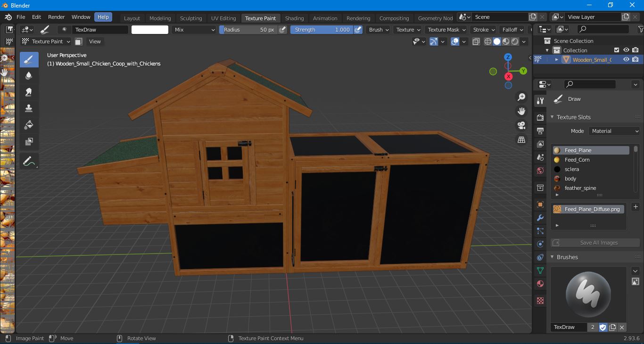This screenshot has width=644, height=344.
Task: Add a new texture paint slot
Action: [636, 207]
